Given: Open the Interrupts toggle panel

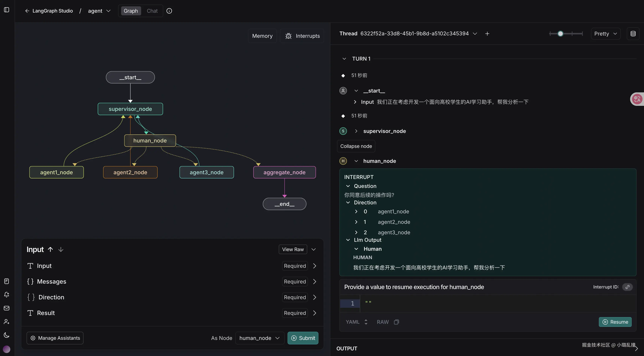Looking at the screenshot, I should [x=302, y=36].
